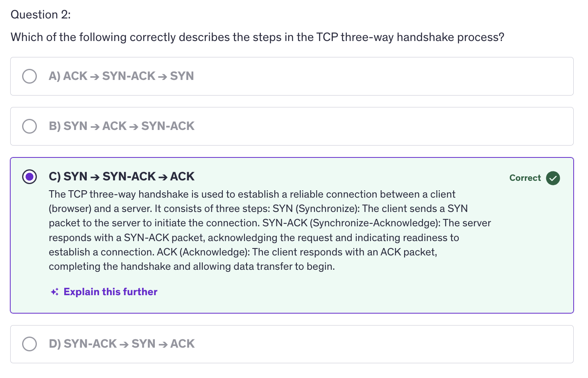The height and width of the screenshot is (378, 588).
Task: Click the green Correct checkmark icon
Action: click(x=553, y=178)
